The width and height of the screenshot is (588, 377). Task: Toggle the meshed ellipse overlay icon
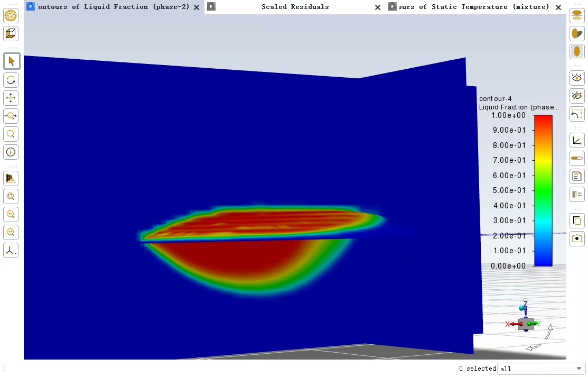point(577,51)
